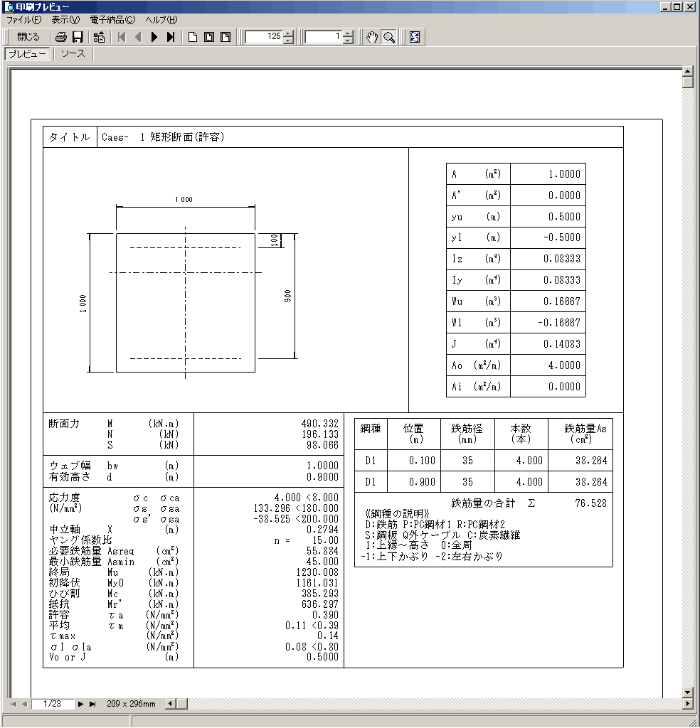Click the title text 矩形断面(許容)
The width and height of the screenshot is (700, 728).
(186, 137)
